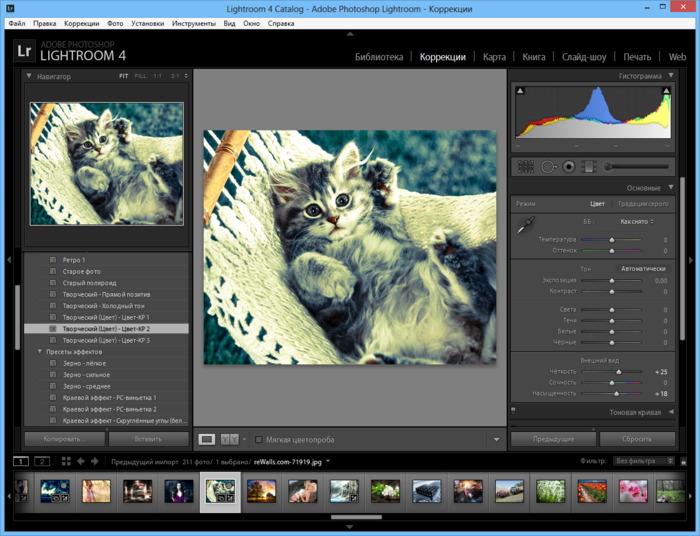
Task: Switch to Loupe view mode icon
Action: tap(207, 439)
